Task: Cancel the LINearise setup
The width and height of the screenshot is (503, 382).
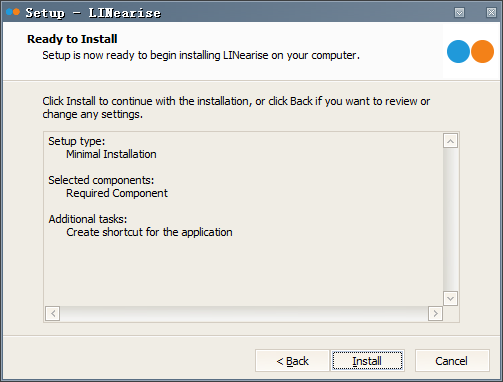Action: tap(452, 360)
